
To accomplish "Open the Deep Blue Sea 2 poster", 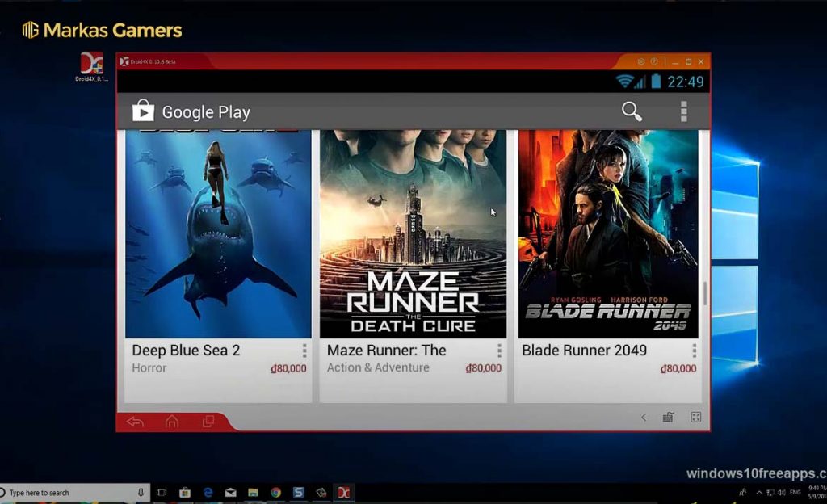I will [x=218, y=234].
